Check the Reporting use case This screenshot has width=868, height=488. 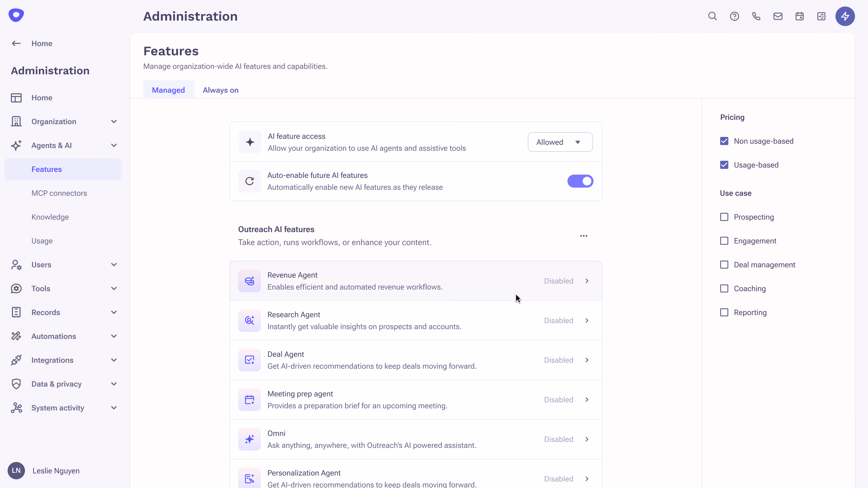click(x=724, y=313)
